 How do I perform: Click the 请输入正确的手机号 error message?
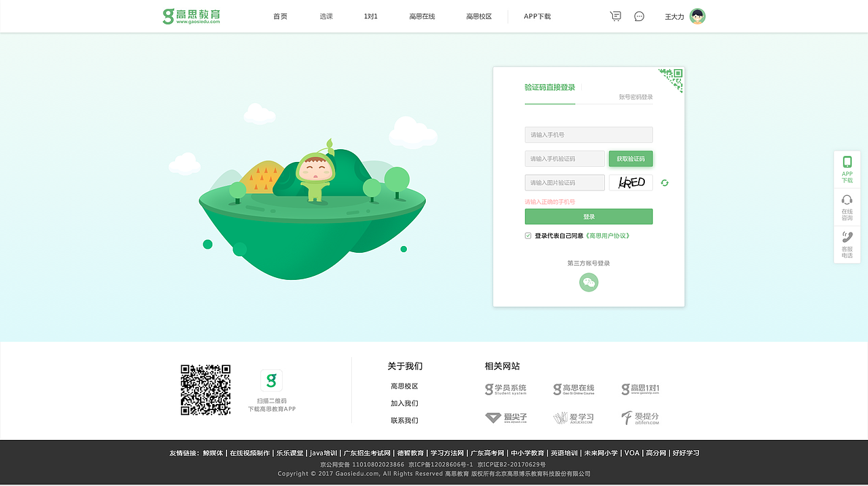tap(550, 202)
